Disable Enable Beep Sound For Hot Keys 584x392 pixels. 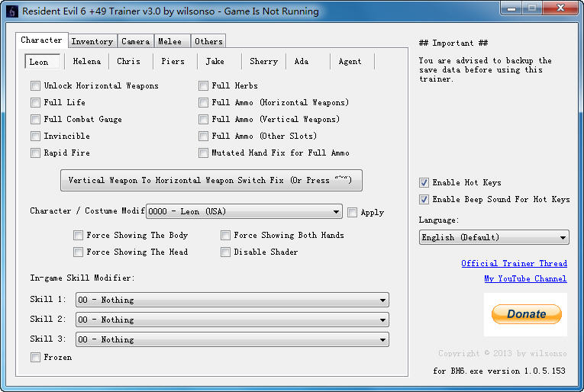point(424,199)
